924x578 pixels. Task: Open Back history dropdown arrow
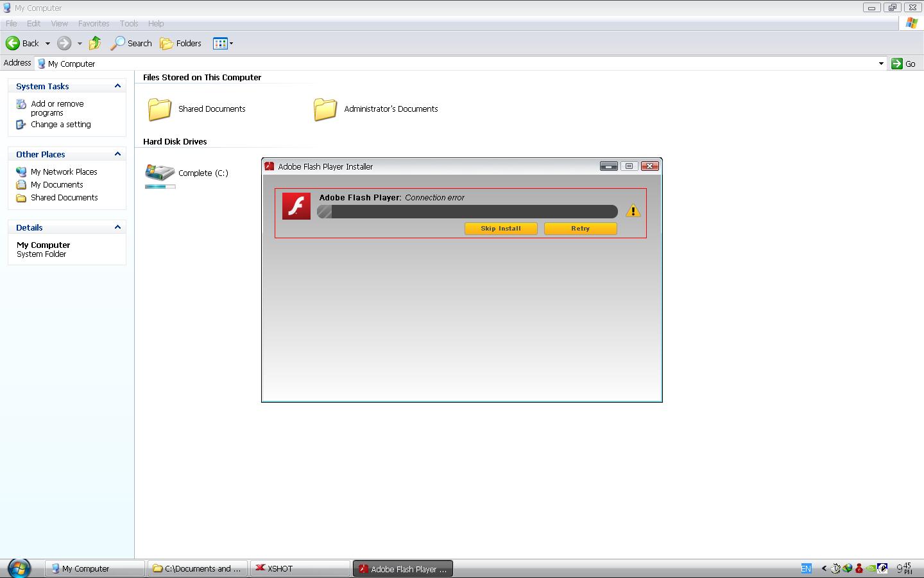point(47,44)
